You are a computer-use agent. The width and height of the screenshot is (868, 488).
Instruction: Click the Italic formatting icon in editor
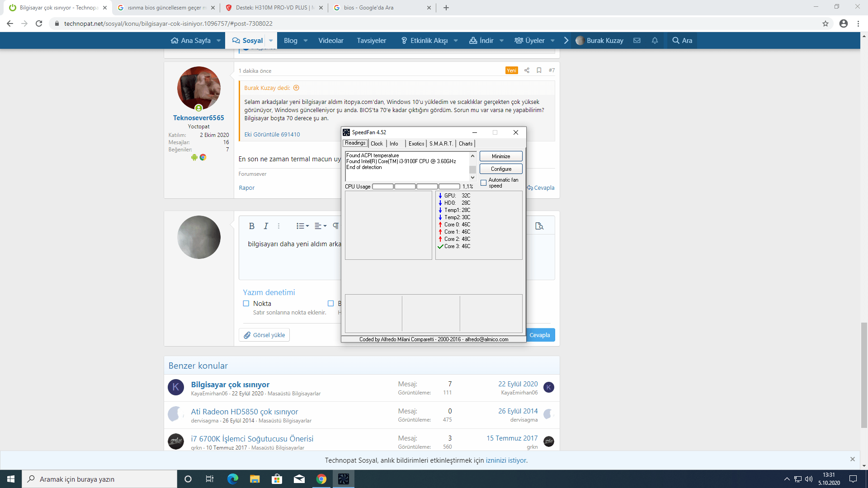pyautogui.click(x=266, y=226)
